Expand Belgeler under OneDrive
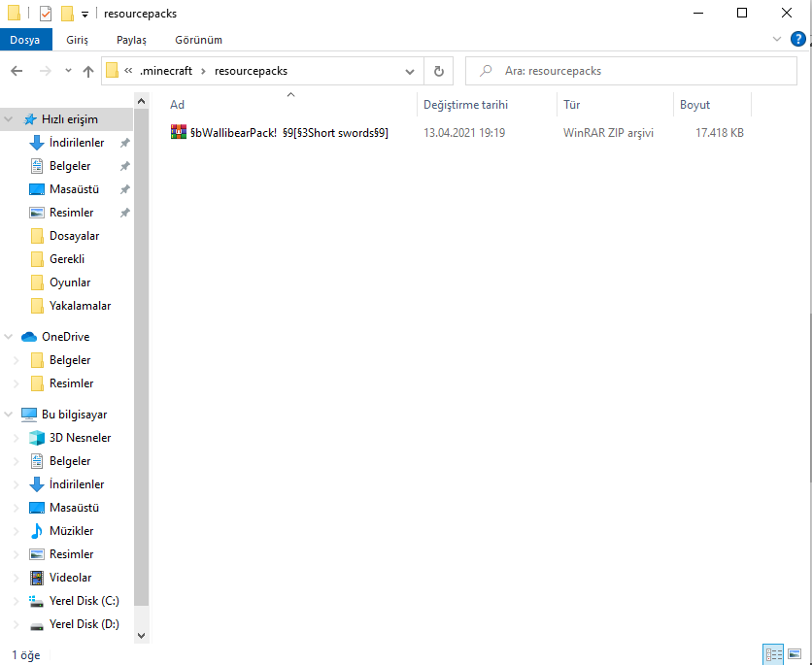The height and width of the screenshot is (665, 812). click(x=17, y=360)
